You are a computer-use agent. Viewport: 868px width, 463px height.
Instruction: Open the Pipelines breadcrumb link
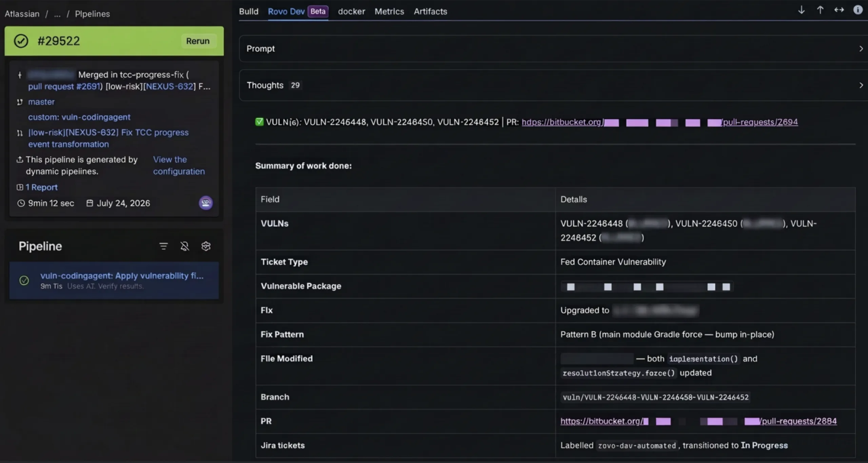[x=92, y=14]
